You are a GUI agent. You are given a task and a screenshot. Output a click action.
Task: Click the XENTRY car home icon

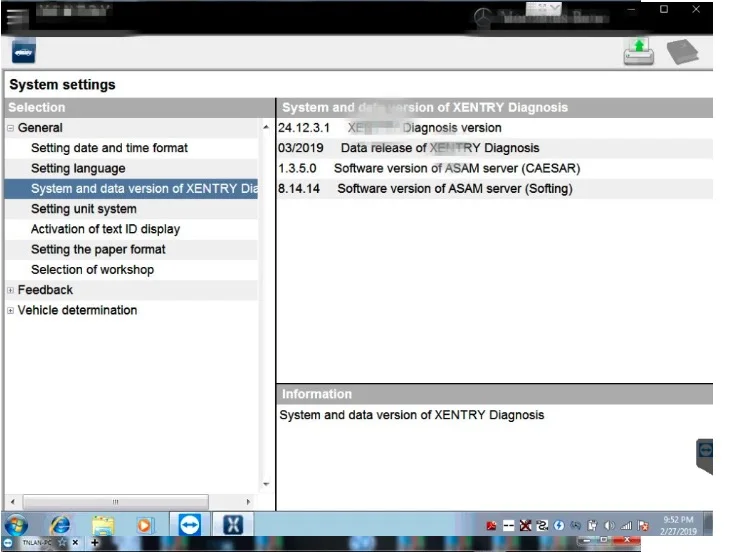click(x=23, y=52)
